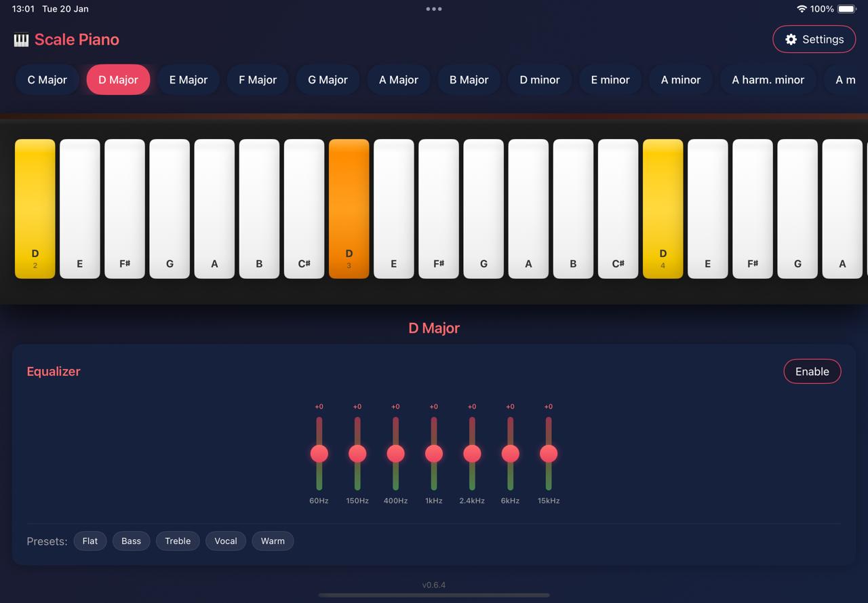Select the E Major scale tab
The image size is (868, 603).
[188, 79]
